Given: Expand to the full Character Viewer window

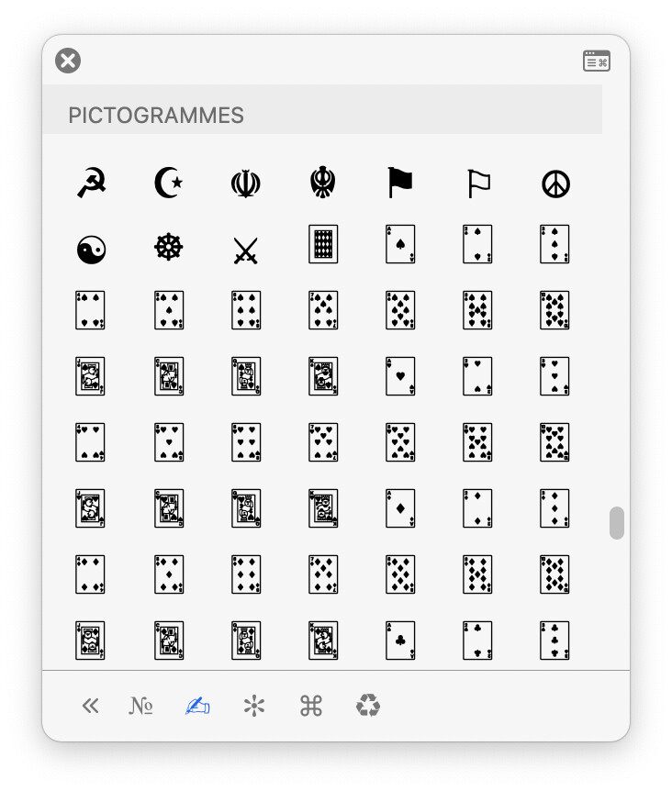Looking at the screenshot, I should point(597,61).
